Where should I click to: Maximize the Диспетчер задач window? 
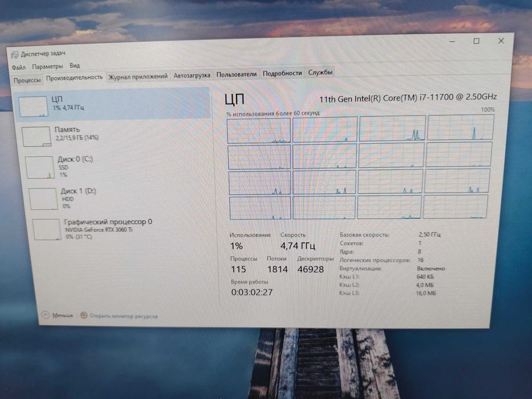(x=476, y=41)
